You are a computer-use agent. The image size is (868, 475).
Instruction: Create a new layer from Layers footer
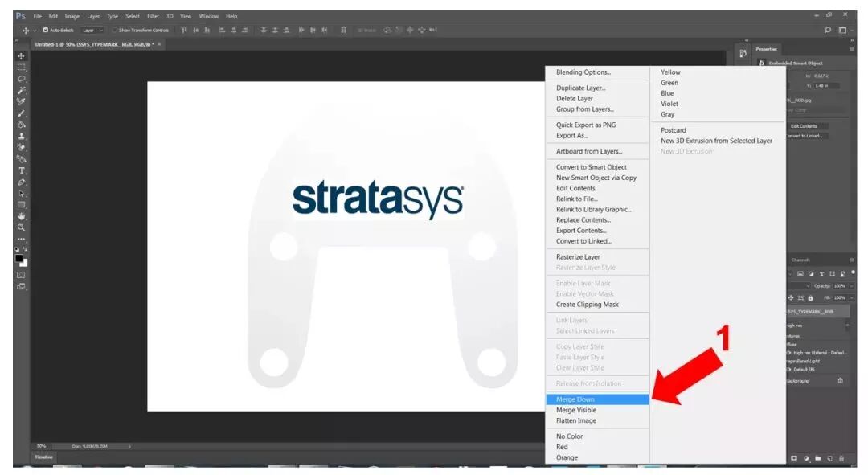click(829, 458)
